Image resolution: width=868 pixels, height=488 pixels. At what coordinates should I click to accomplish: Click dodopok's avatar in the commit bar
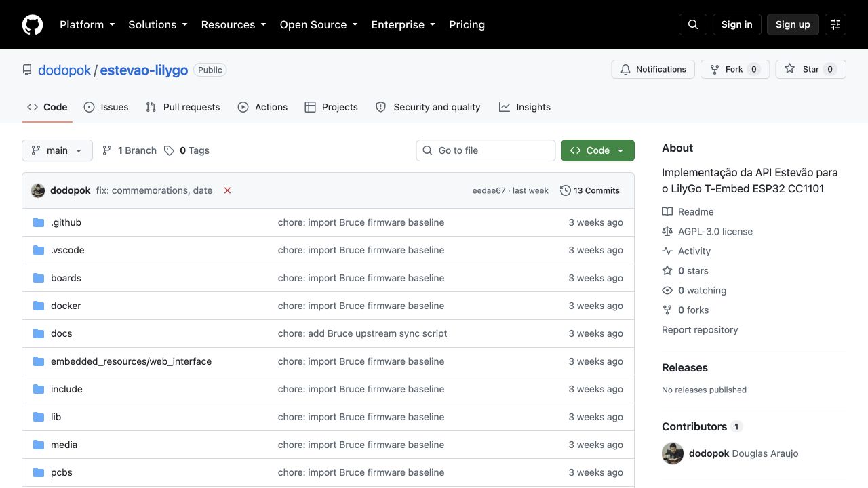(38, 190)
